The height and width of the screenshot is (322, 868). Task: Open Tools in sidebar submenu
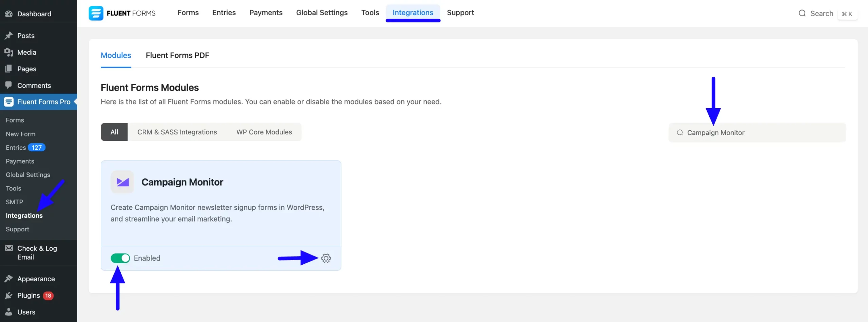point(14,188)
